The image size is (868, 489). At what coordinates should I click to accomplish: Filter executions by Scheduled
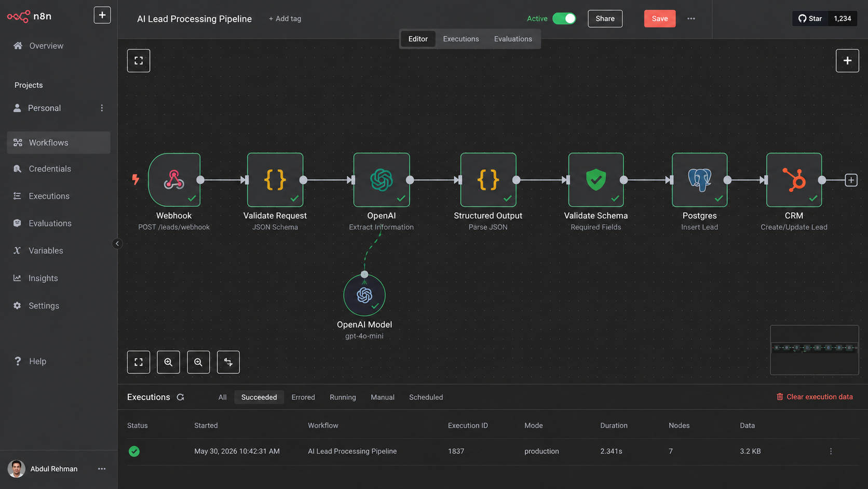click(426, 398)
